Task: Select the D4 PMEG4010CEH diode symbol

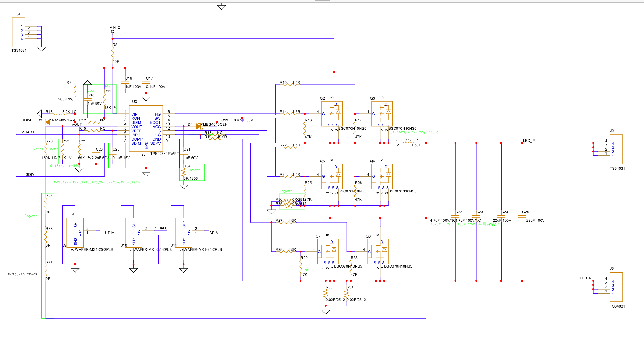Action: coord(198,126)
